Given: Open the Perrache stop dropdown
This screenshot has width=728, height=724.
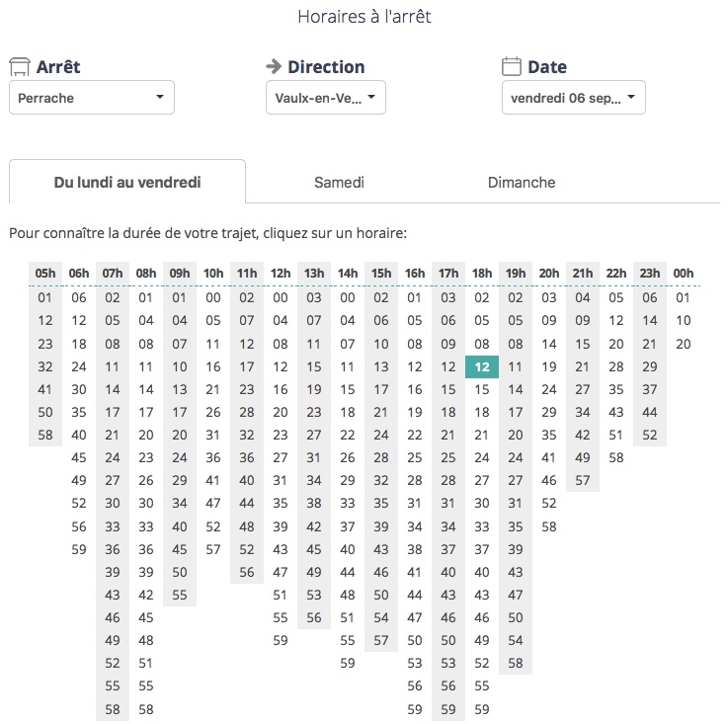Looking at the screenshot, I should tap(92, 98).
